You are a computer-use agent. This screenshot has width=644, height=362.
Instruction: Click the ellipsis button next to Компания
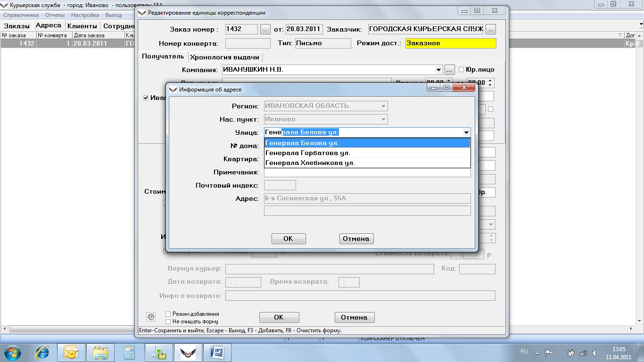(450, 70)
